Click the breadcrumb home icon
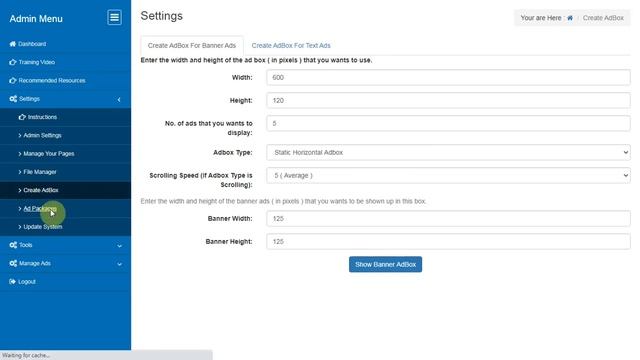Screen dimensions: 640x360 point(570,18)
